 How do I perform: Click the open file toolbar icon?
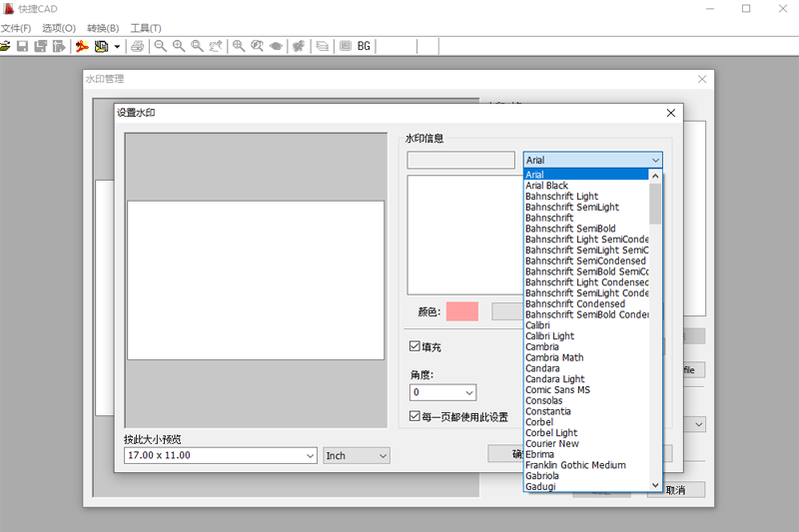(x=5, y=46)
